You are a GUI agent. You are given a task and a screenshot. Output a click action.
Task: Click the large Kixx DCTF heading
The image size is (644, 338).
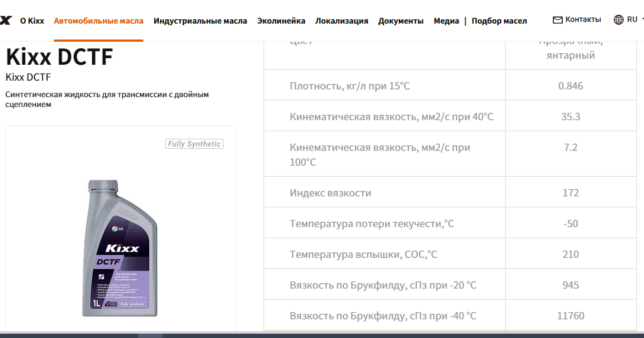[59, 57]
